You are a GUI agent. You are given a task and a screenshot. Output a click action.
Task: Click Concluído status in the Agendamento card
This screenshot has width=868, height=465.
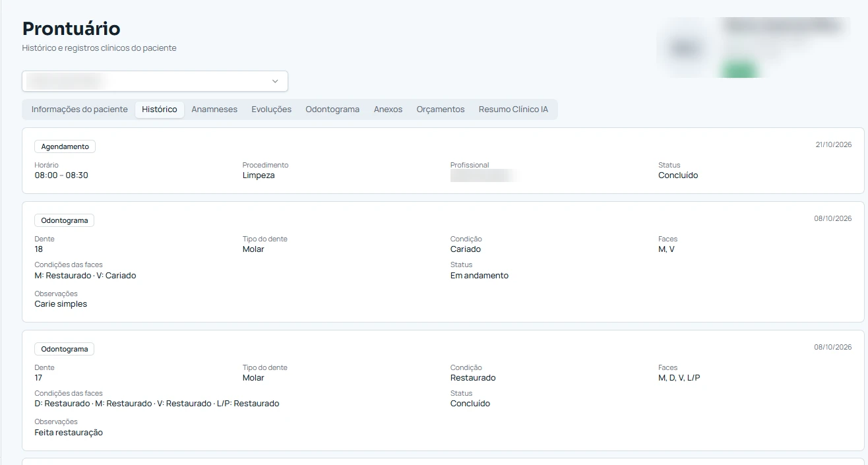[x=678, y=175]
